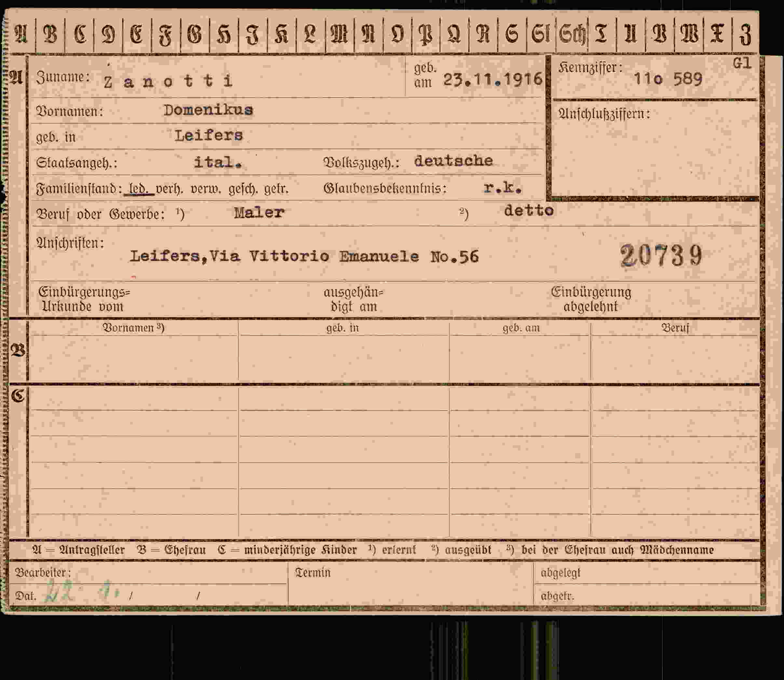Click footnote '²) ausgeübt'
Image resolution: width=784 pixels, height=680 pixels.
pyautogui.click(x=461, y=549)
